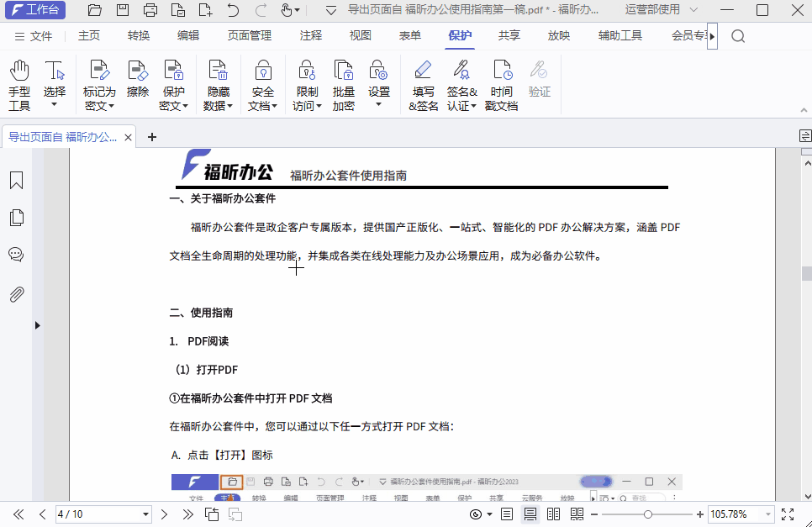Open the 文件 (File) menu
This screenshot has height=527, width=812.
tap(43, 36)
